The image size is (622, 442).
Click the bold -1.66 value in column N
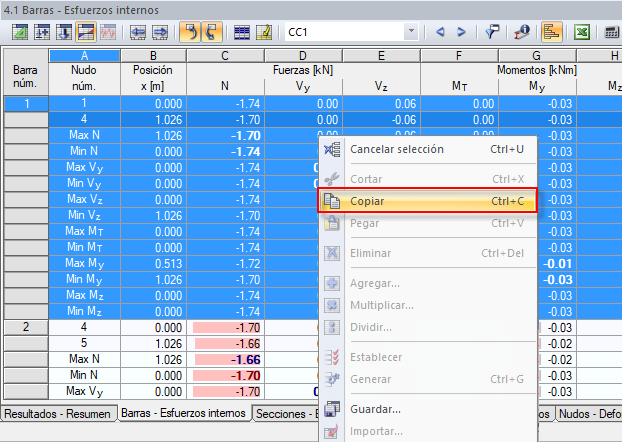[226, 359]
